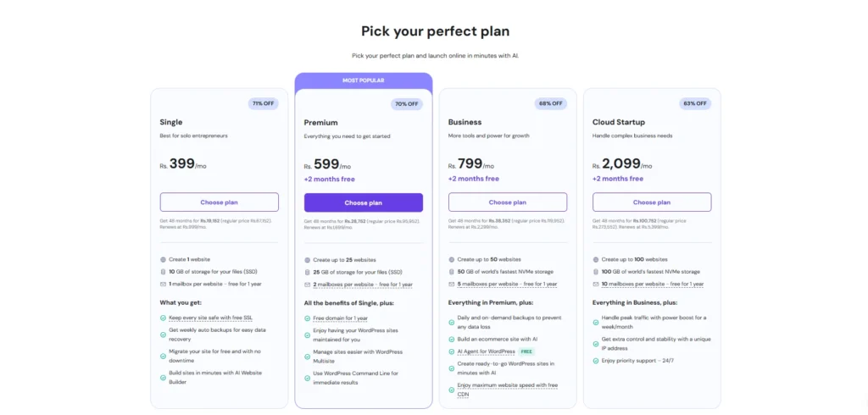Click the FREE badge next to AI Agent
The image size is (868, 415).
pyautogui.click(x=526, y=351)
